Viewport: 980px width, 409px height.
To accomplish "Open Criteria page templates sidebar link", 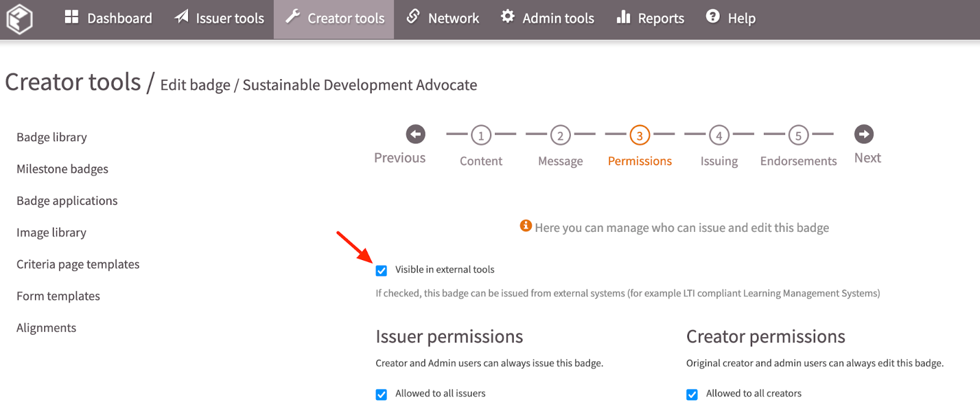I will pyautogui.click(x=78, y=264).
